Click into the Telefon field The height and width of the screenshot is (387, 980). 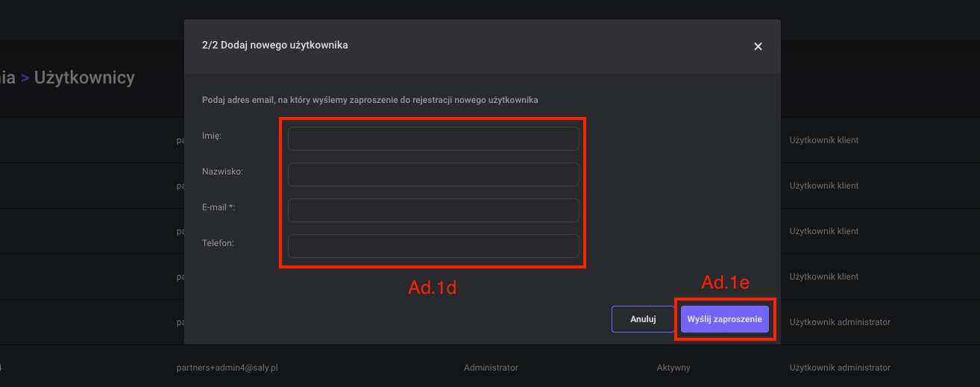coord(433,246)
